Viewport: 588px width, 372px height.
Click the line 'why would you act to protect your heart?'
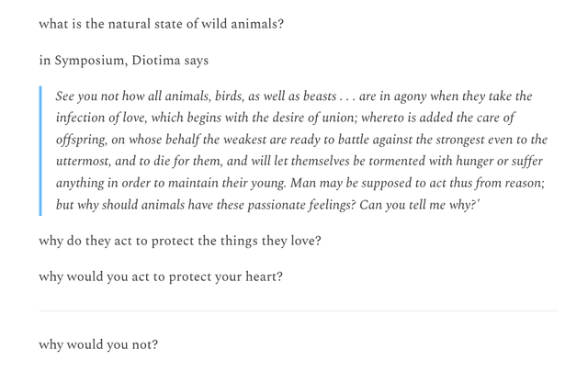coord(160,276)
